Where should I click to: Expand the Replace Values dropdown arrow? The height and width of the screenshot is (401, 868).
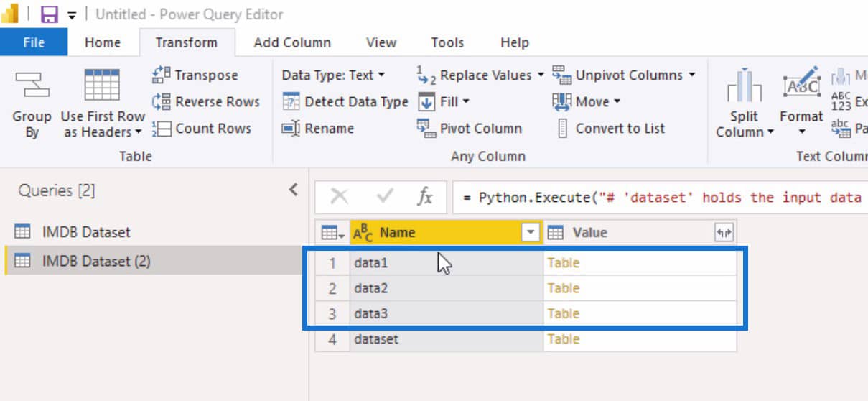[540, 75]
